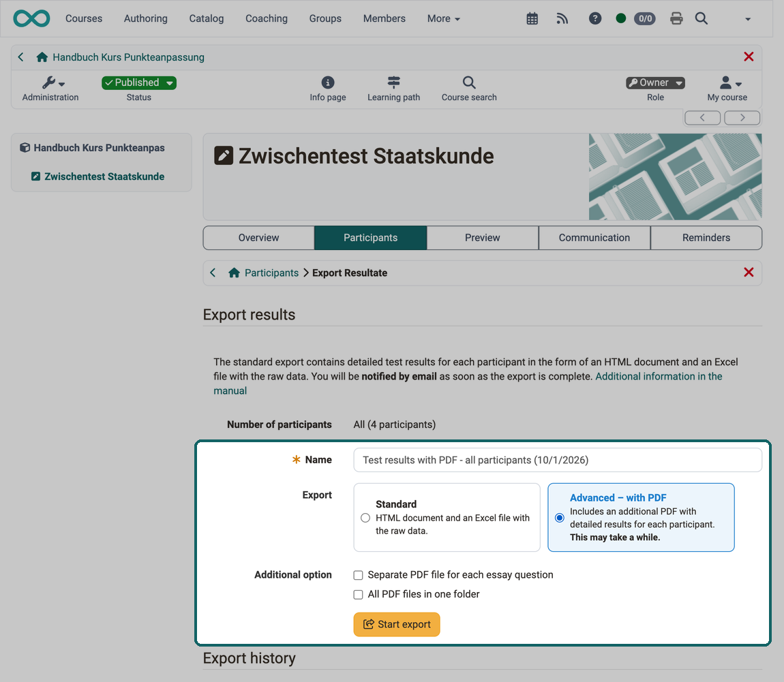Viewport: 784px width, 682px height.
Task: Switch to the Participants tab
Action: click(x=370, y=238)
